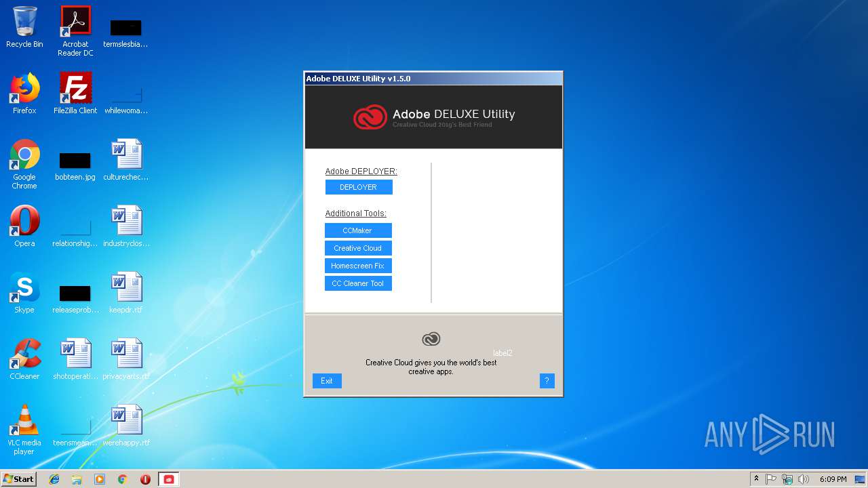The width and height of the screenshot is (868, 488).
Task: Open Opera from the taskbar
Action: [145, 479]
